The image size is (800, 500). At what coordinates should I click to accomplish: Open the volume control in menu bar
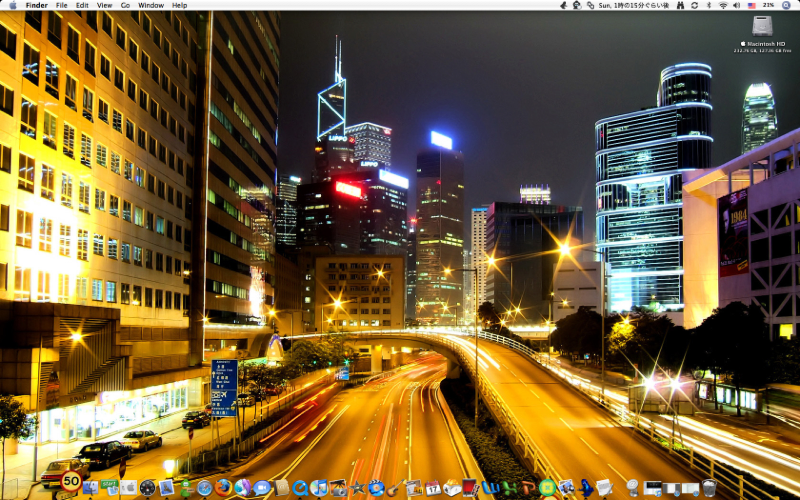736,5
